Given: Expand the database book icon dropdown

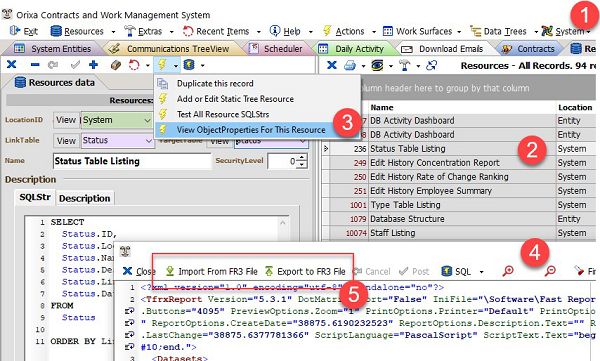Looking at the screenshot, I should [x=202, y=65].
